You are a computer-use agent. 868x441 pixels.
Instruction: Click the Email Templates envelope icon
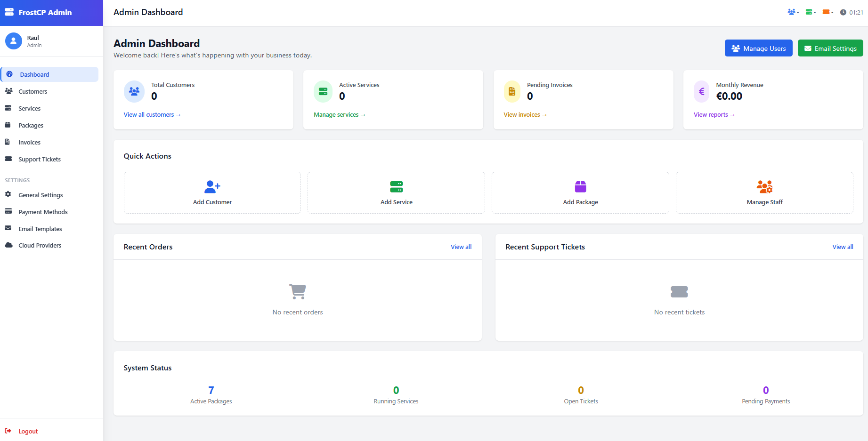[8, 228]
